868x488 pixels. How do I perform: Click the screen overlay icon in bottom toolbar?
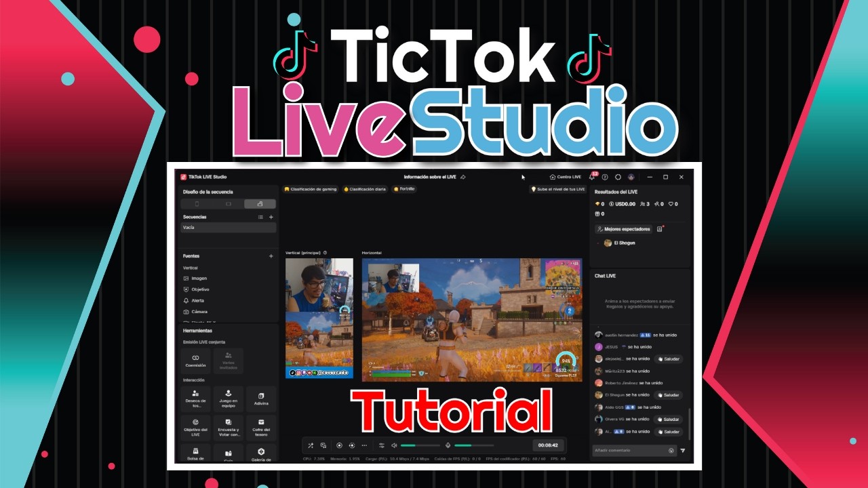tap(323, 445)
